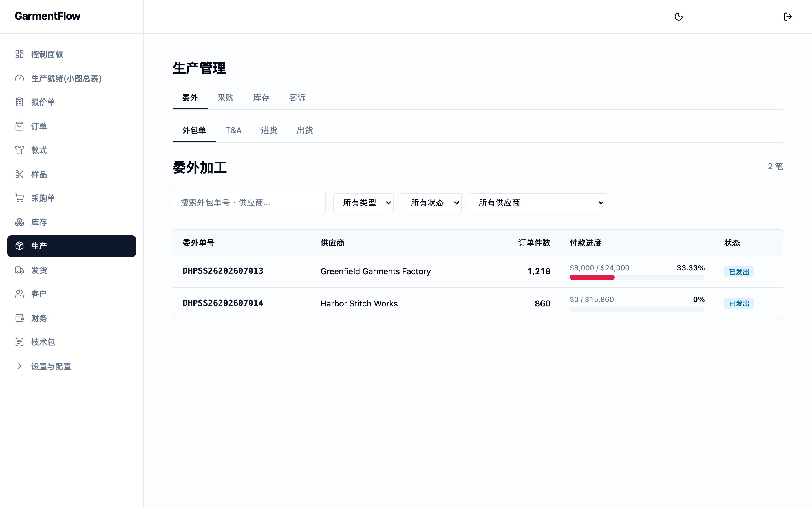This screenshot has height=508, width=812.
Task: Go to 客户 page in sidebar
Action: click(x=71, y=294)
